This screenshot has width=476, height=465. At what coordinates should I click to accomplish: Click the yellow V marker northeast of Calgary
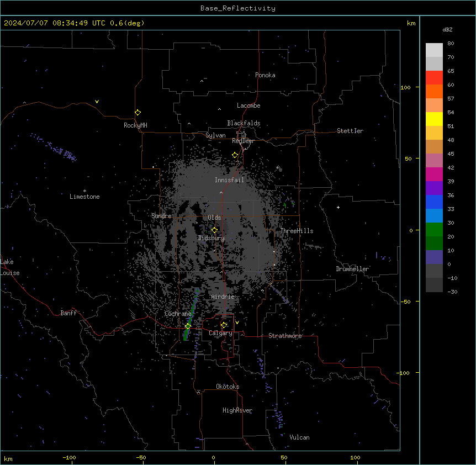point(237,323)
